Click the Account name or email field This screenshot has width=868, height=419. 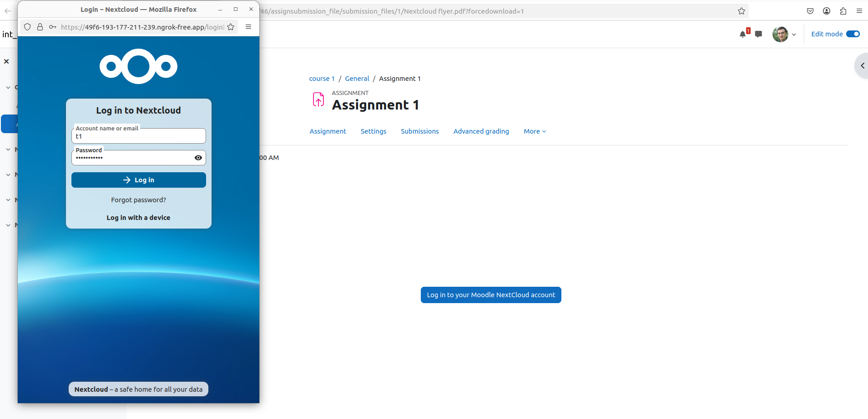coord(139,136)
